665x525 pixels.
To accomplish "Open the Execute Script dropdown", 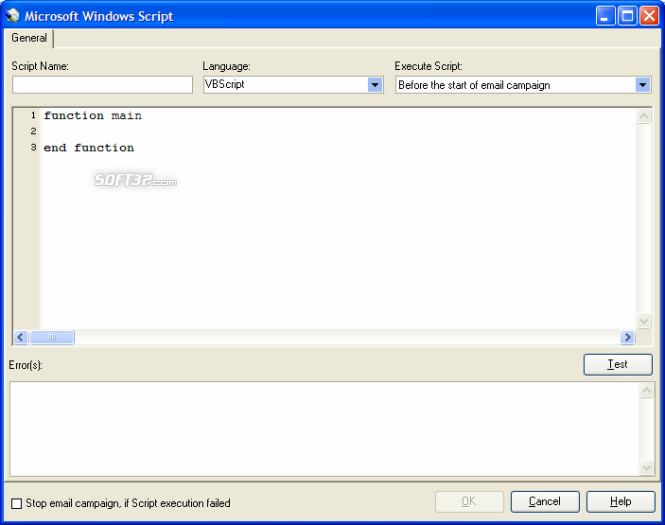I will pos(523,85).
